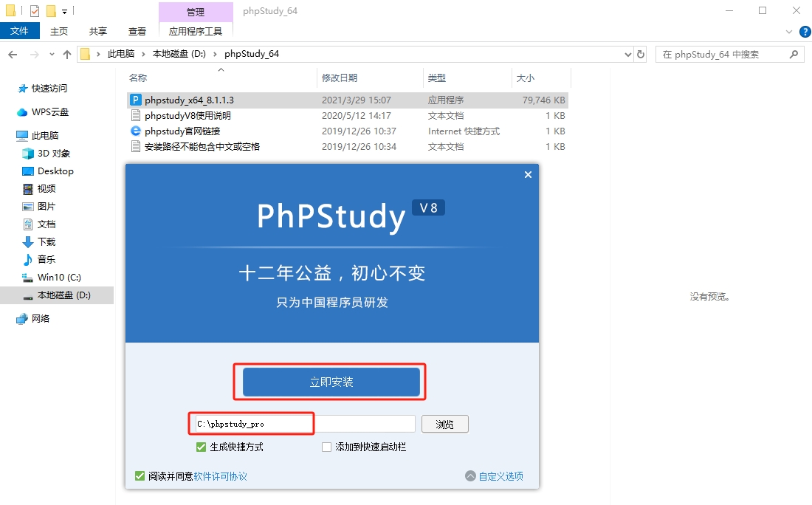Open Desktop in the sidebar

point(55,171)
